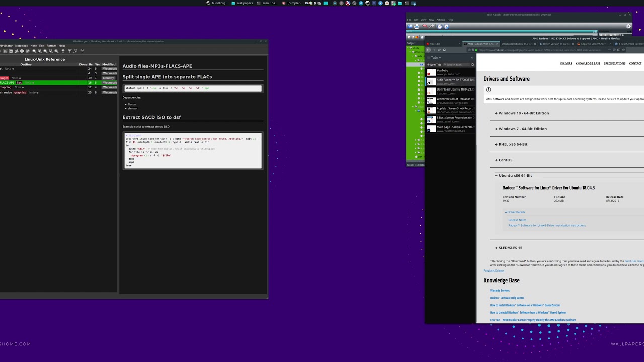The width and height of the screenshot is (644, 362).
Task: Click the Task Coach printer icon
Action: tap(417, 26)
